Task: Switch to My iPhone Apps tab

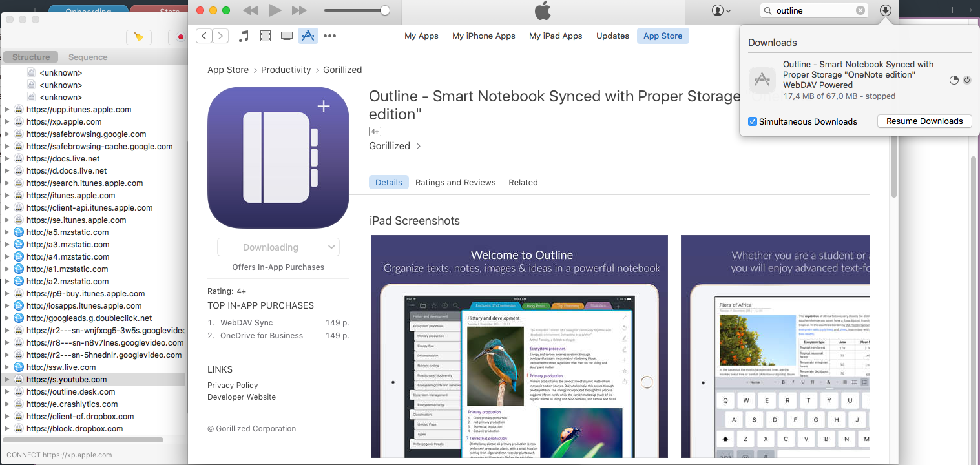Action: [484, 36]
